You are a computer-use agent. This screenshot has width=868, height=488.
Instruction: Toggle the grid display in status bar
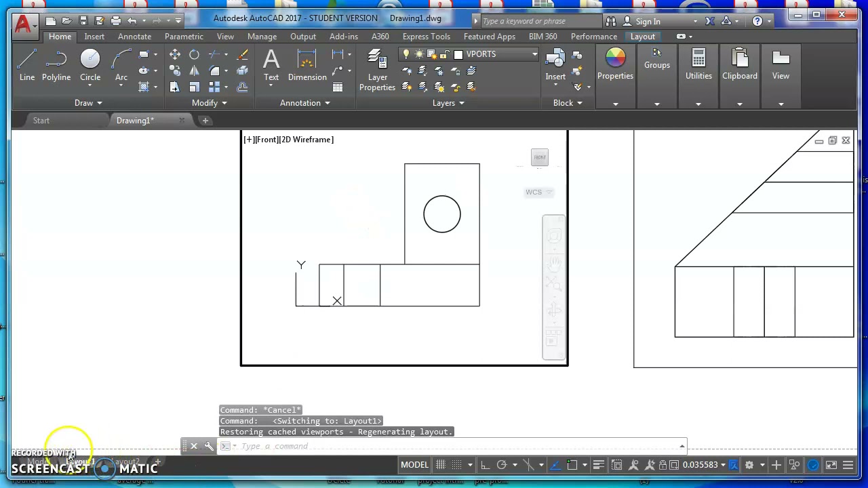click(441, 465)
